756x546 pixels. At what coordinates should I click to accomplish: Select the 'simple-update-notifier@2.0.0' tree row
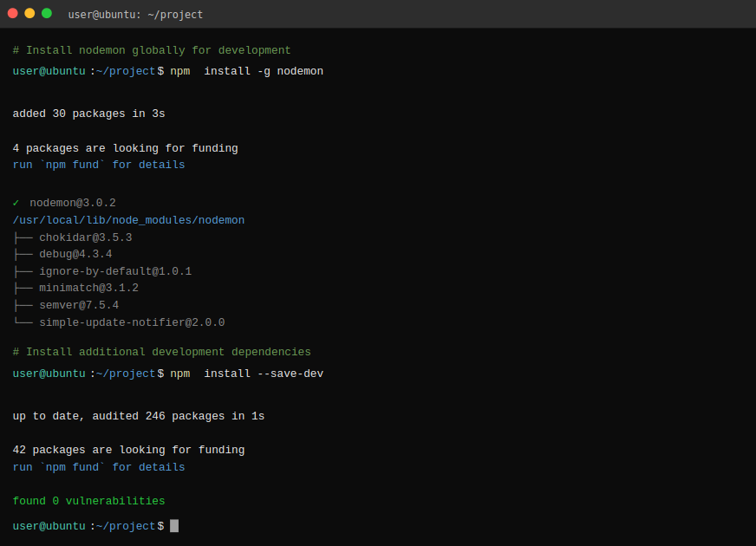[x=119, y=322]
